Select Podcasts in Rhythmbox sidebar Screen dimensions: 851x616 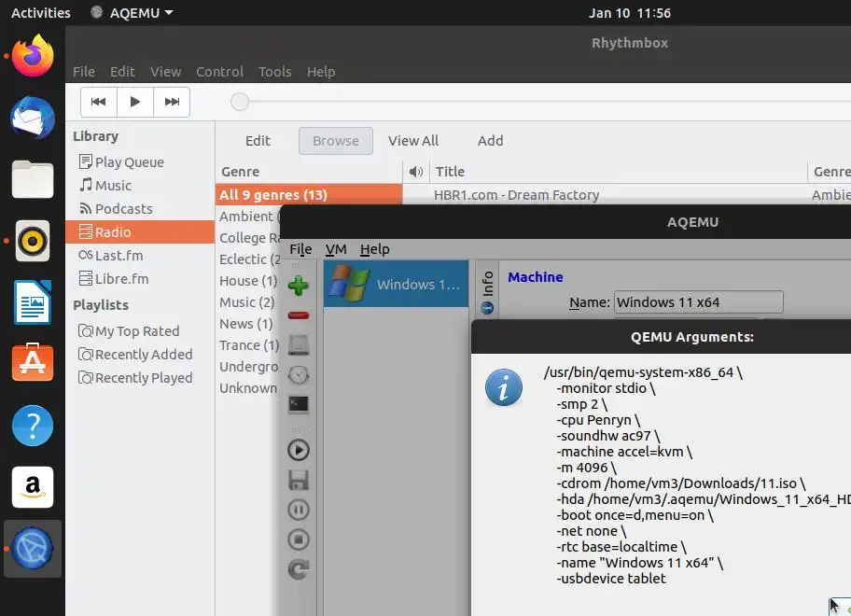point(139,208)
